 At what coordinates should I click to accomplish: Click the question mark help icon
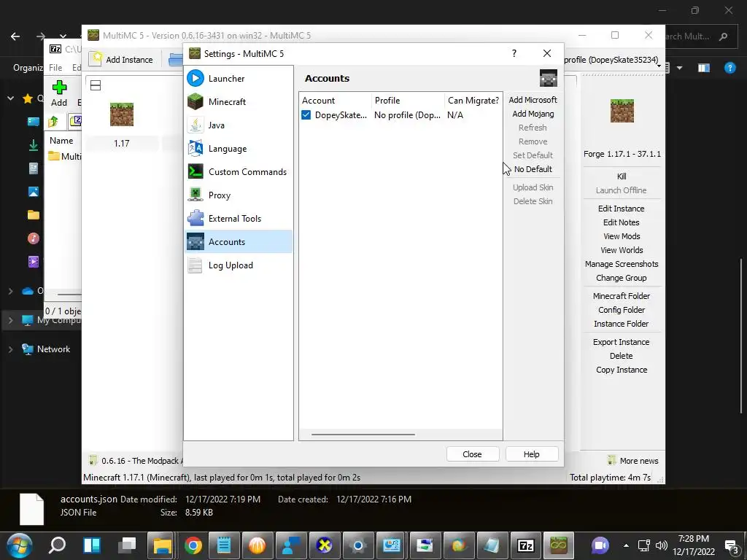pos(514,53)
